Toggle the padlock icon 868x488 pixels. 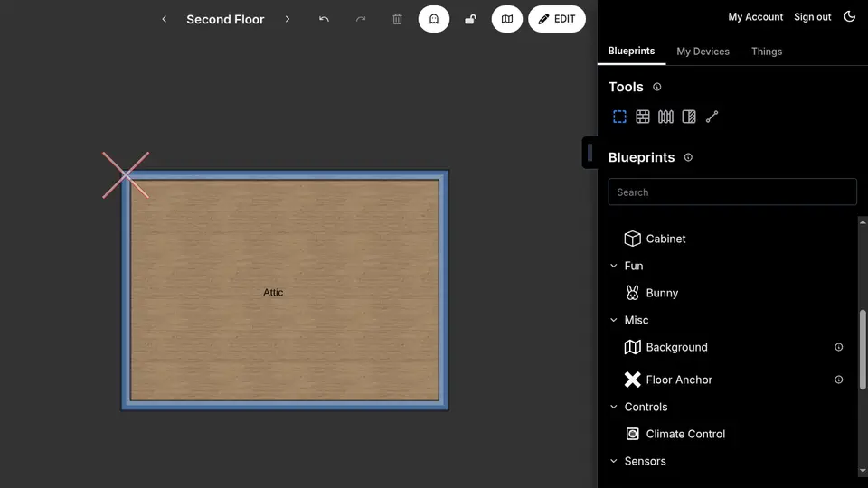pos(470,19)
